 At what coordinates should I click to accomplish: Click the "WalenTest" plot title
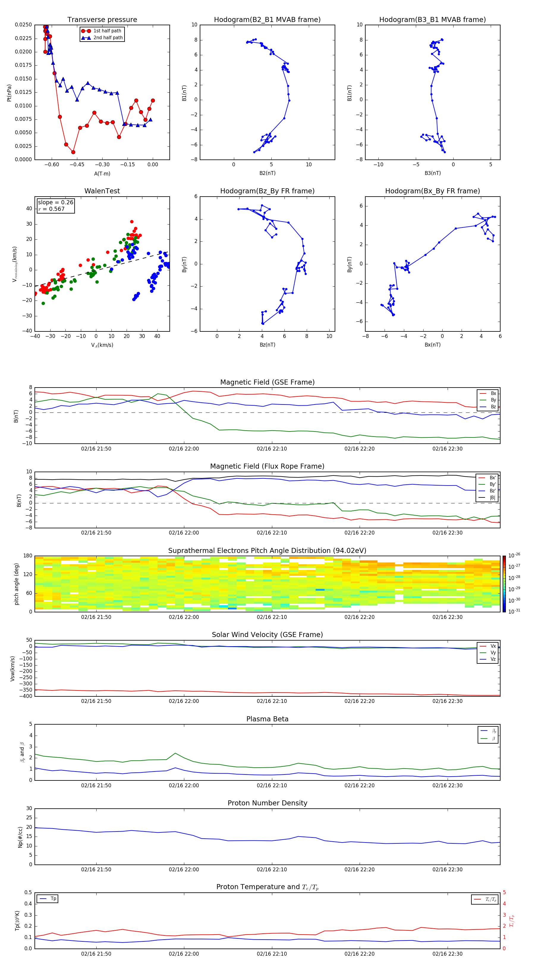tap(102, 191)
